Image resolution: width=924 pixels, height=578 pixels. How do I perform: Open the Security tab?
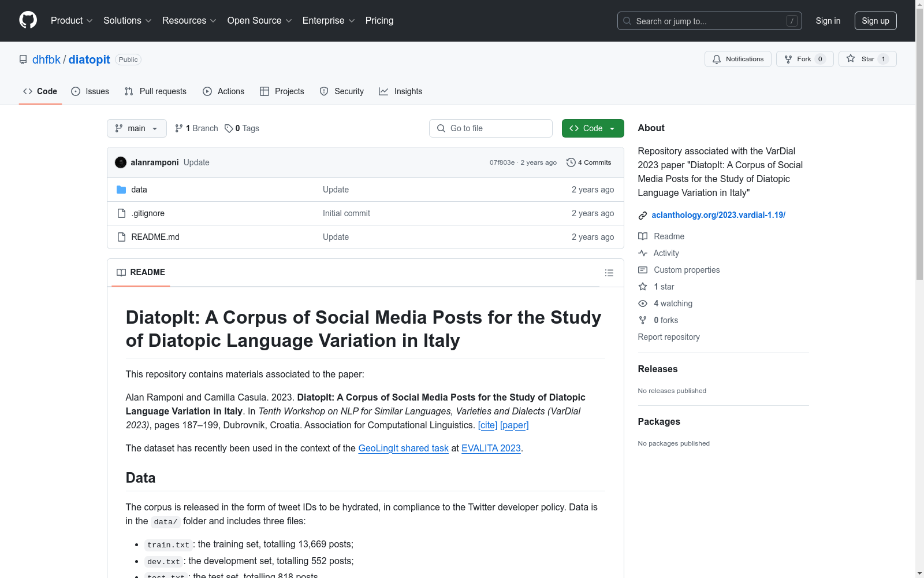(342, 91)
